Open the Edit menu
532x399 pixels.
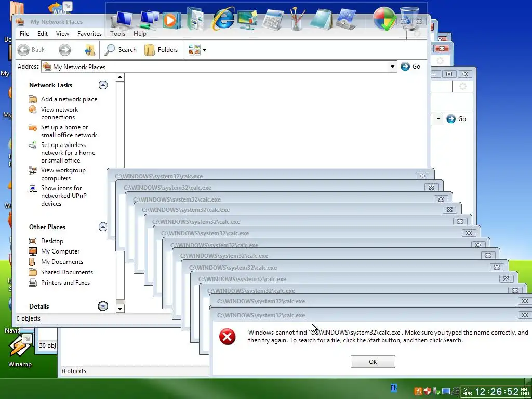43,34
